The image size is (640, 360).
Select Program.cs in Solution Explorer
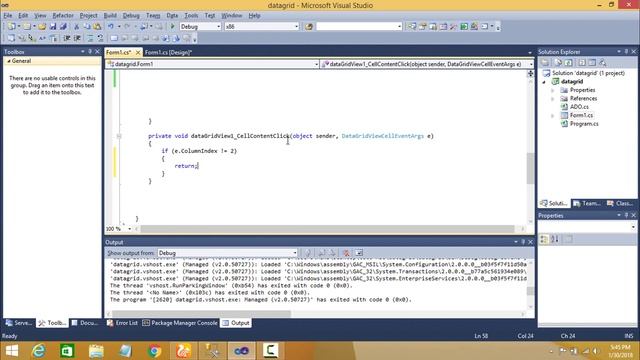point(584,124)
